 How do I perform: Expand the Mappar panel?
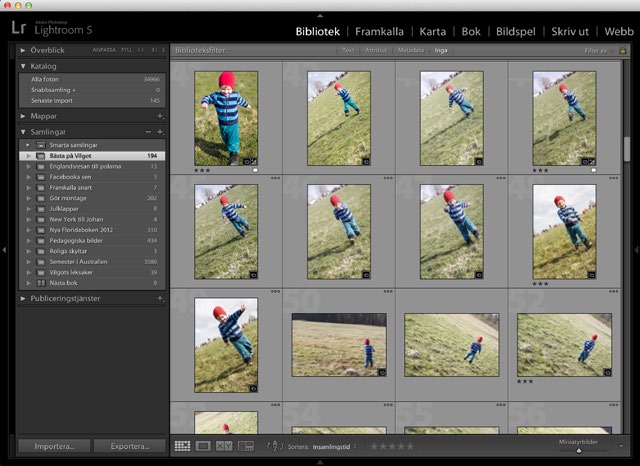[23, 116]
